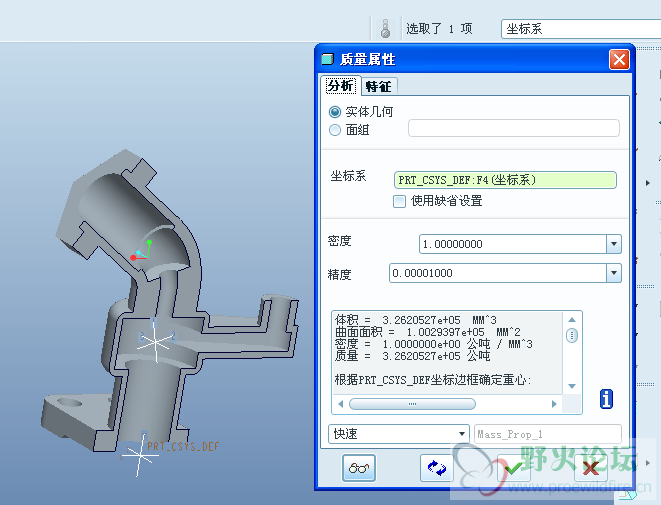Screen dimensions: 661x505
Task: Open the 精度 dropdown arrow
Action: pyautogui.click(x=614, y=273)
